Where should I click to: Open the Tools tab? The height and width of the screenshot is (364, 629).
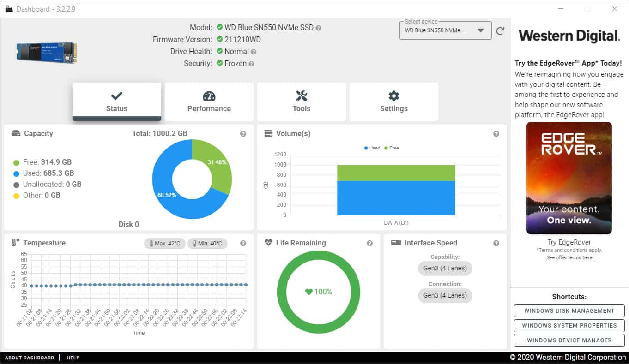[x=302, y=102]
